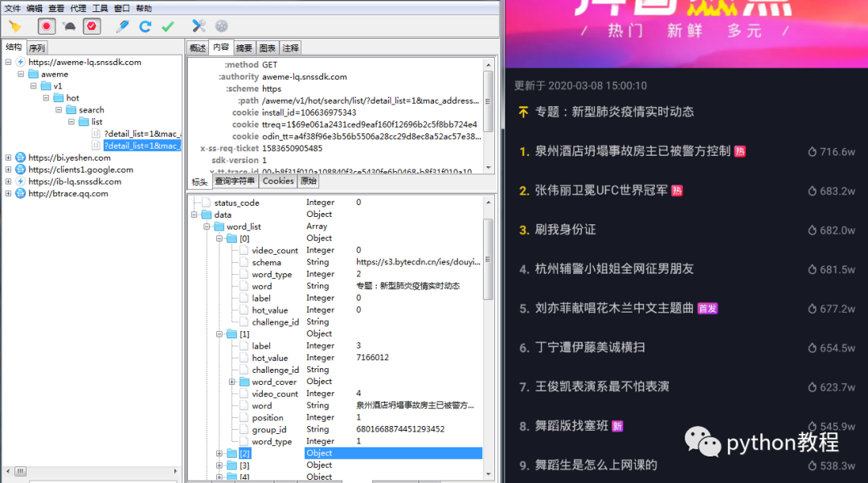Click the ib-lq.snssdk.com lightning icon
The width and height of the screenshot is (868, 483).
tap(20, 182)
